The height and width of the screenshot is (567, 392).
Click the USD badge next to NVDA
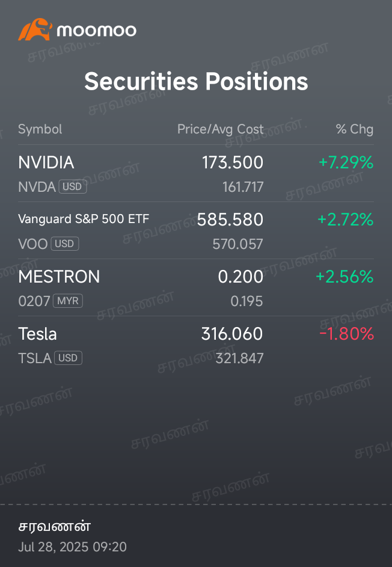[x=73, y=187]
